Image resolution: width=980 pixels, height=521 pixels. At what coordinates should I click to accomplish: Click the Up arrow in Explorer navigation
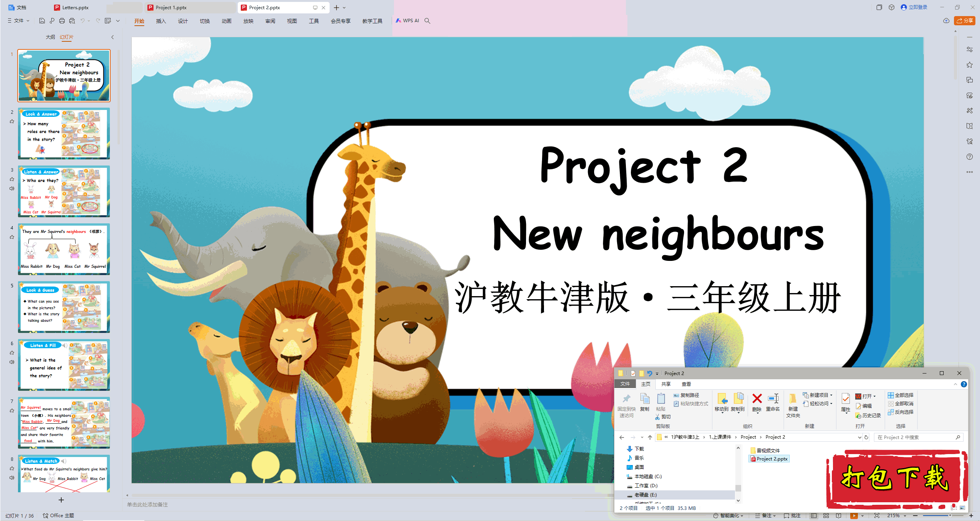click(x=650, y=437)
